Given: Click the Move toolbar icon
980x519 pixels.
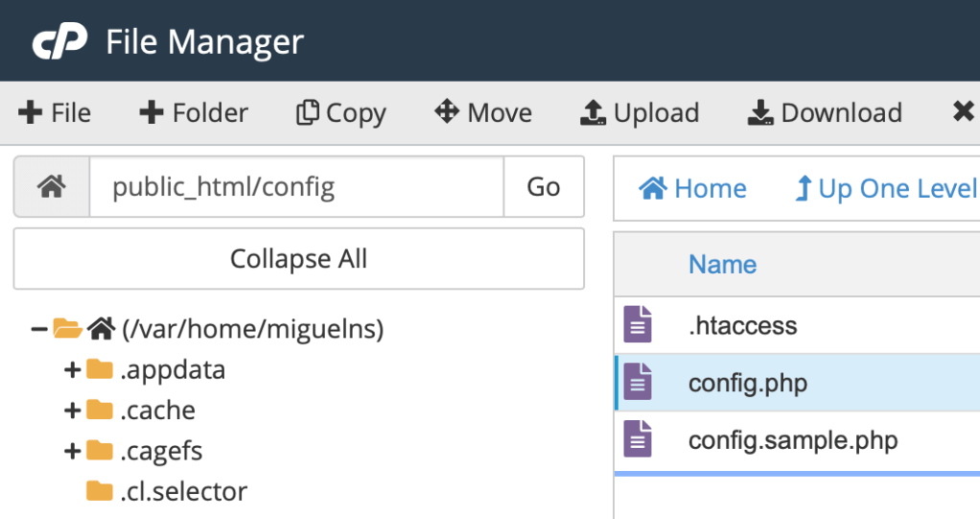Looking at the screenshot, I should click(447, 112).
